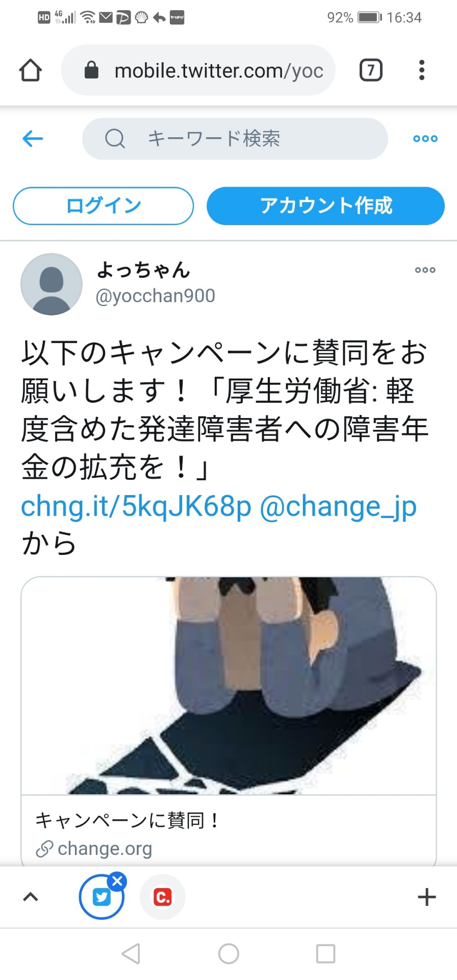Open the @yocchan900 handle
The height and width of the screenshot is (980, 457).
pyautogui.click(x=156, y=296)
